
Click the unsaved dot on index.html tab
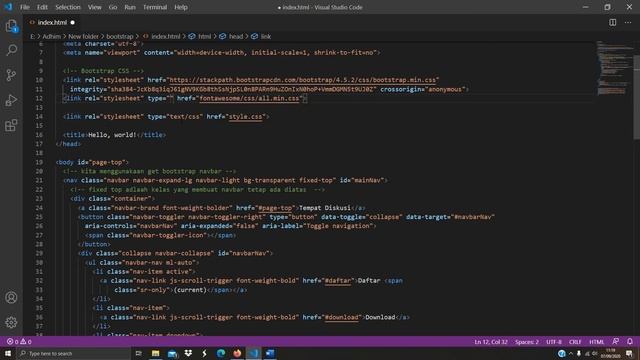(72, 22)
